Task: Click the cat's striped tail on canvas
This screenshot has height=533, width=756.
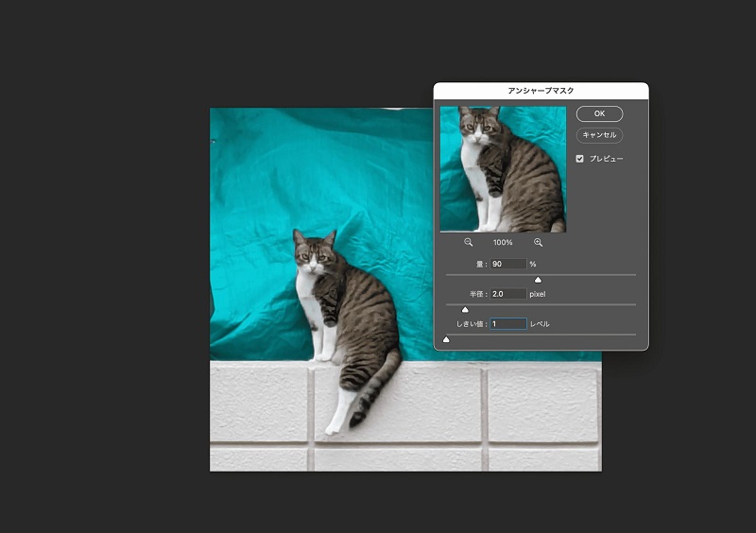Action: [x=372, y=392]
